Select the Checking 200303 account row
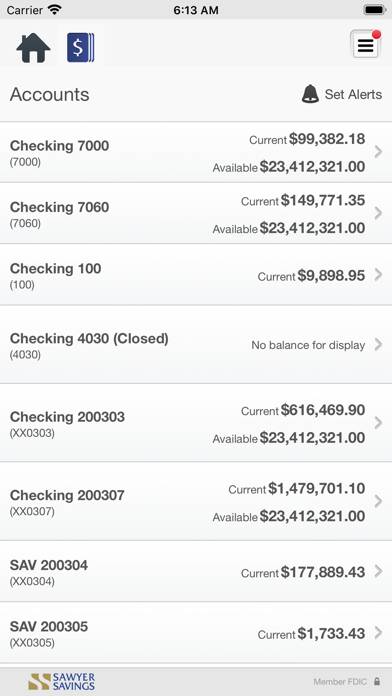This screenshot has width=392, height=696. [196, 423]
